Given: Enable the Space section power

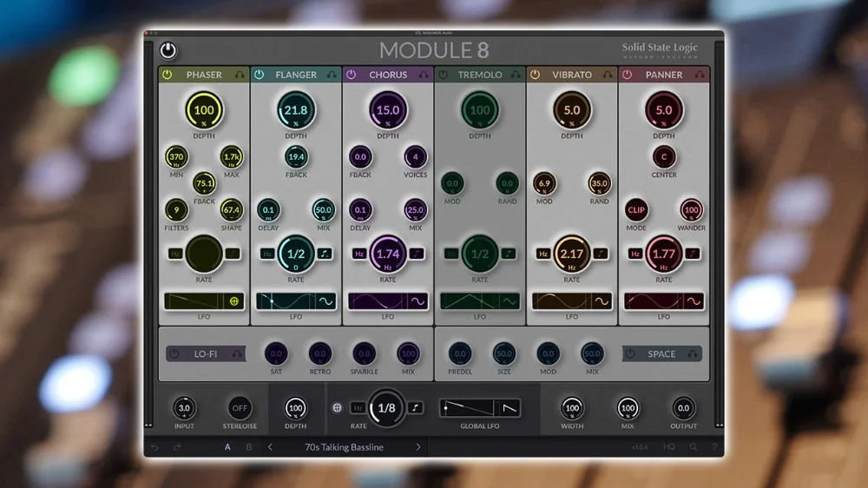Looking at the screenshot, I should 630,353.
